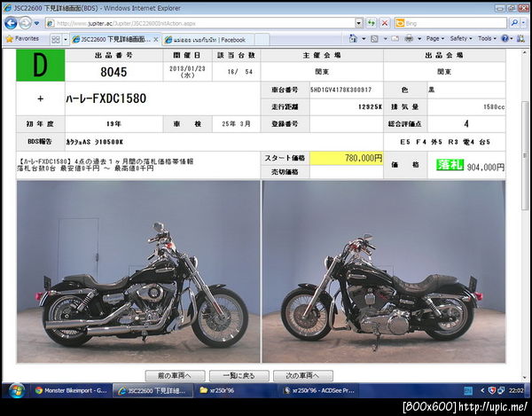The height and width of the screenshot is (416, 532).
Task: Click the page vertical scrollbar thumb
Action: (525, 155)
